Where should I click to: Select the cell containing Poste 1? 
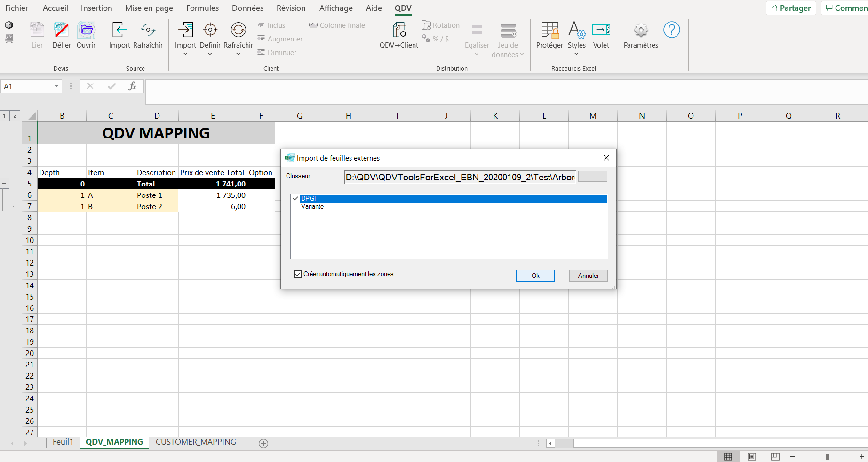pos(157,195)
